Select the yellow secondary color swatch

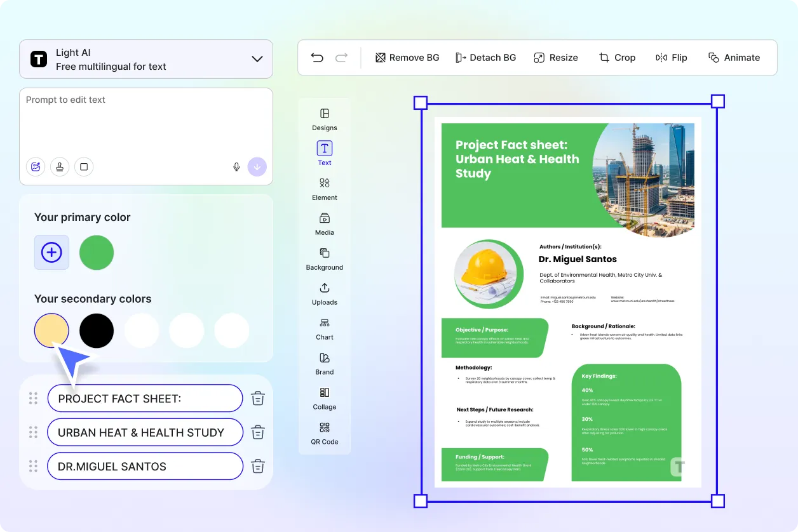pos(51,330)
